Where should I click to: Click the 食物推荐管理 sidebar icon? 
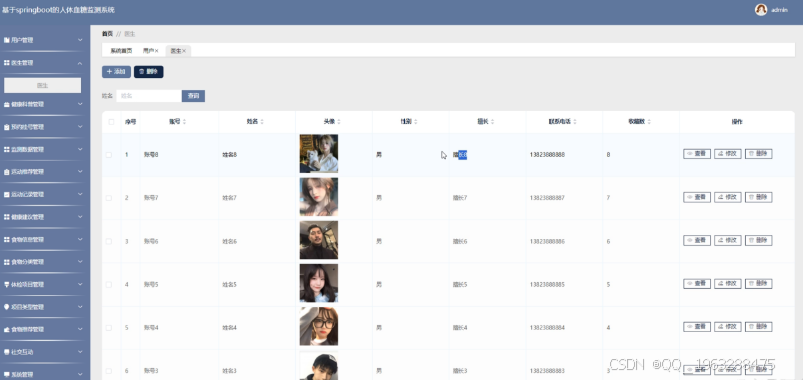click(x=7, y=329)
